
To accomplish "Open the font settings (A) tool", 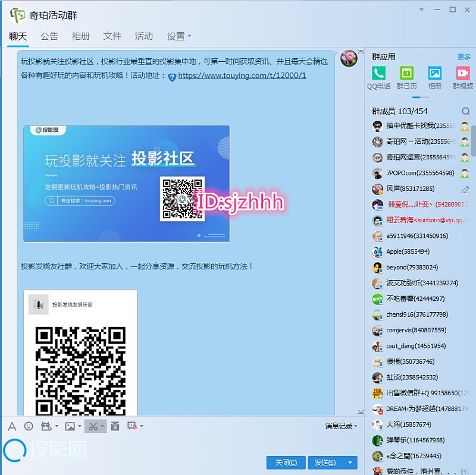I will coord(12,426).
